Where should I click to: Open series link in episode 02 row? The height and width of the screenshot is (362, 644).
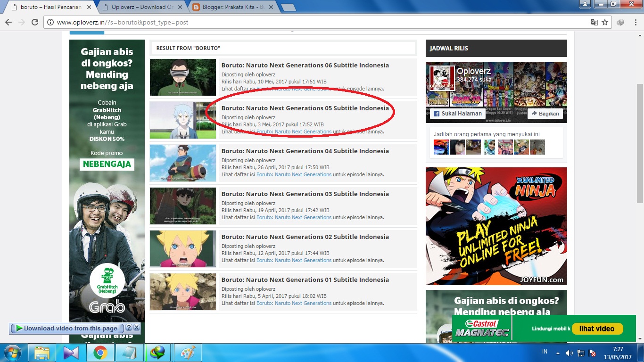(294, 260)
